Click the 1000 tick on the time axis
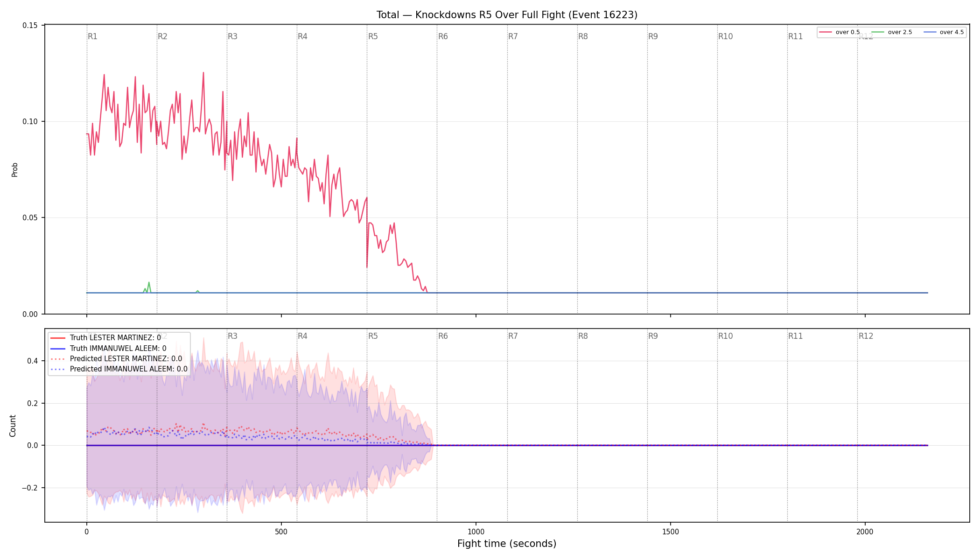 pyautogui.click(x=476, y=532)
